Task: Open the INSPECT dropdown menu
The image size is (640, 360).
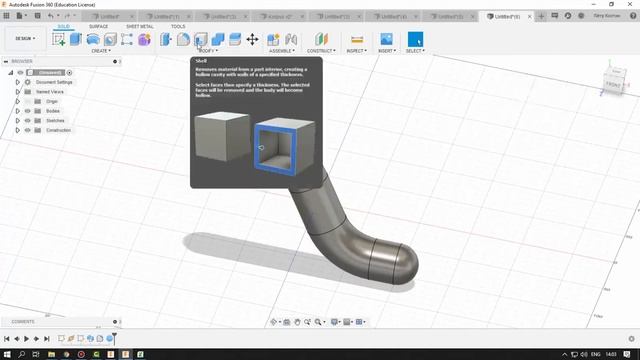Action: click(357, 51)
